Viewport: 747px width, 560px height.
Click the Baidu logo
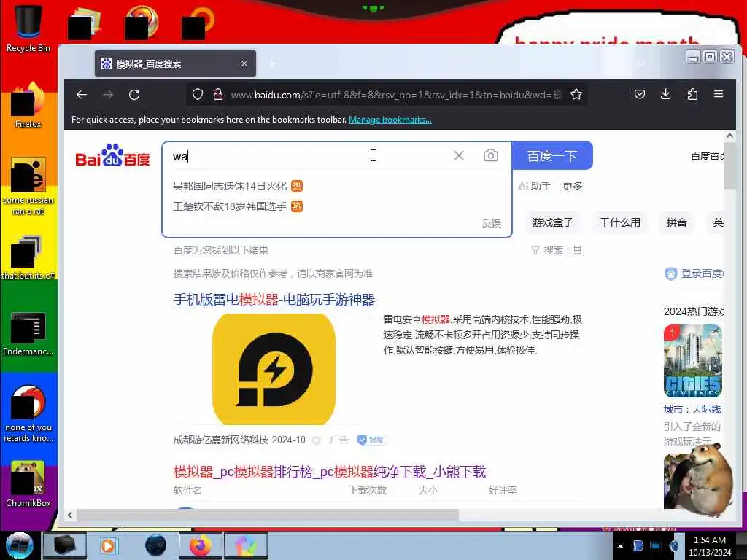click(112, 156)
